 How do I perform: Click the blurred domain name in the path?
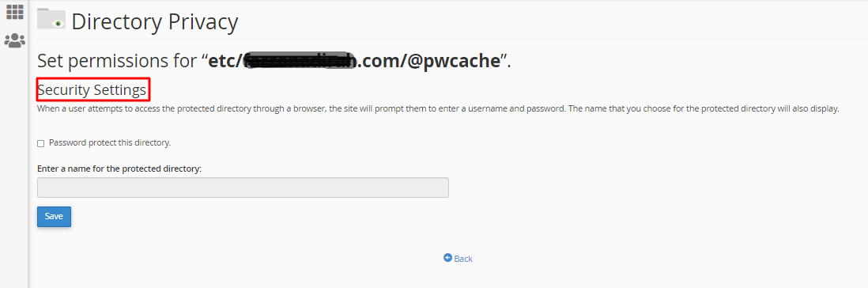[x=299, y=60]
